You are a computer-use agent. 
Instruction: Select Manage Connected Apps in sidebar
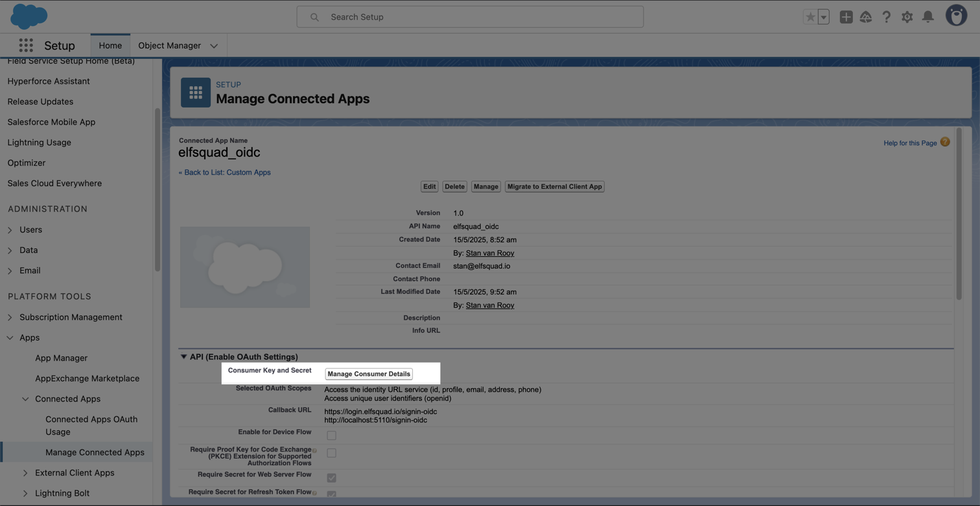coord(95,453)
